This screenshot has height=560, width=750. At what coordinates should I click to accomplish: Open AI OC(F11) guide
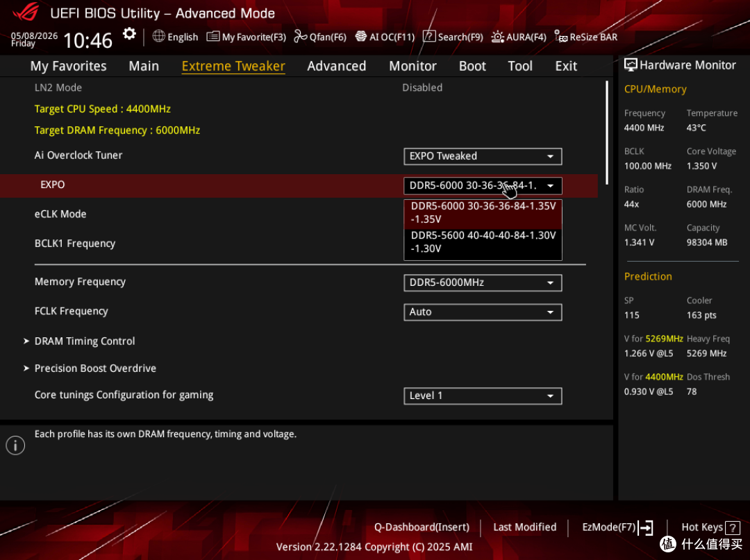point(392,37)
